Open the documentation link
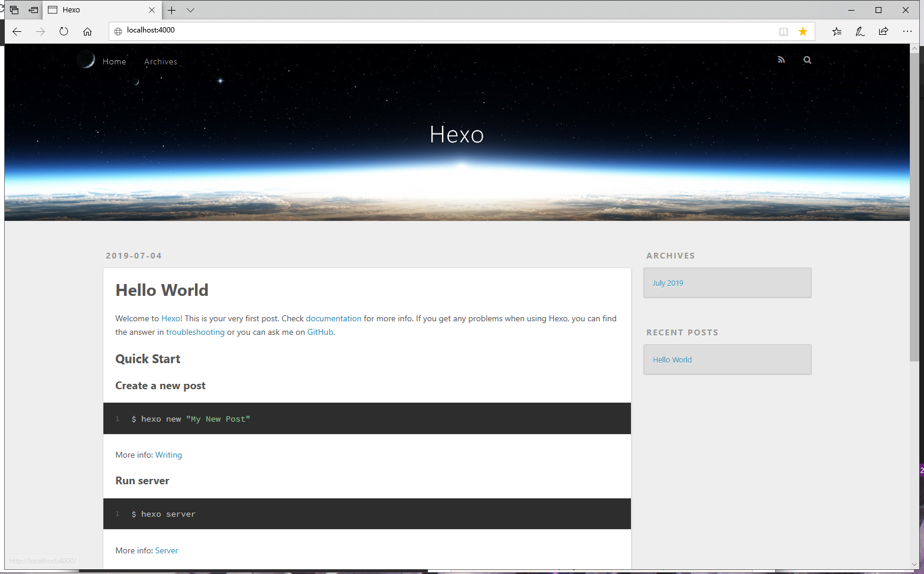Viewport: 924px width, 574px height. (x=334, y=318)
